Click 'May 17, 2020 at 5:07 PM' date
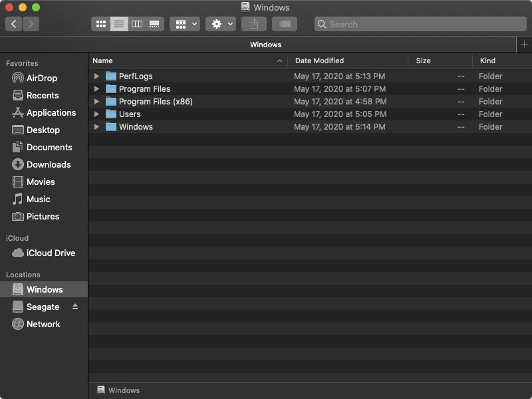This screenshot has width=532, height=399. click(340, 89)
